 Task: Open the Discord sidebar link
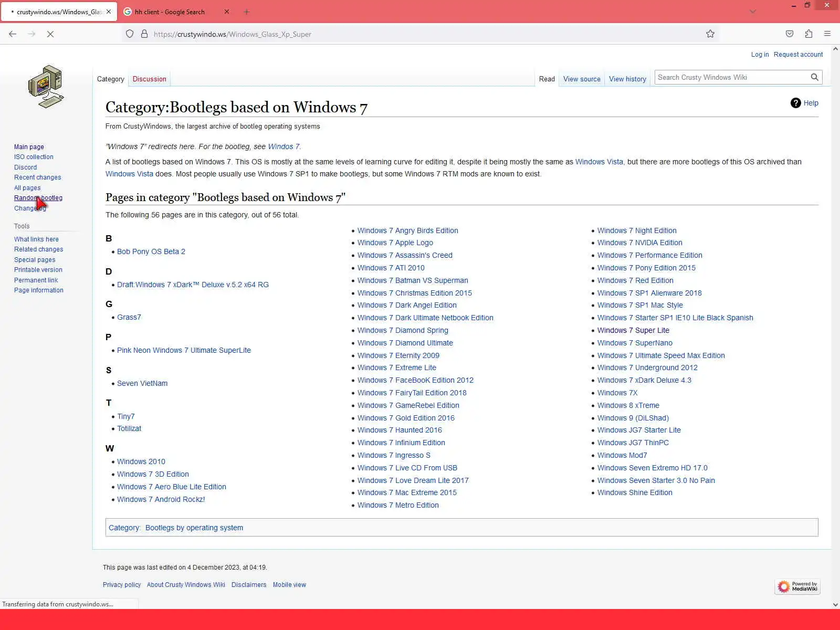(x=25, y=167)
